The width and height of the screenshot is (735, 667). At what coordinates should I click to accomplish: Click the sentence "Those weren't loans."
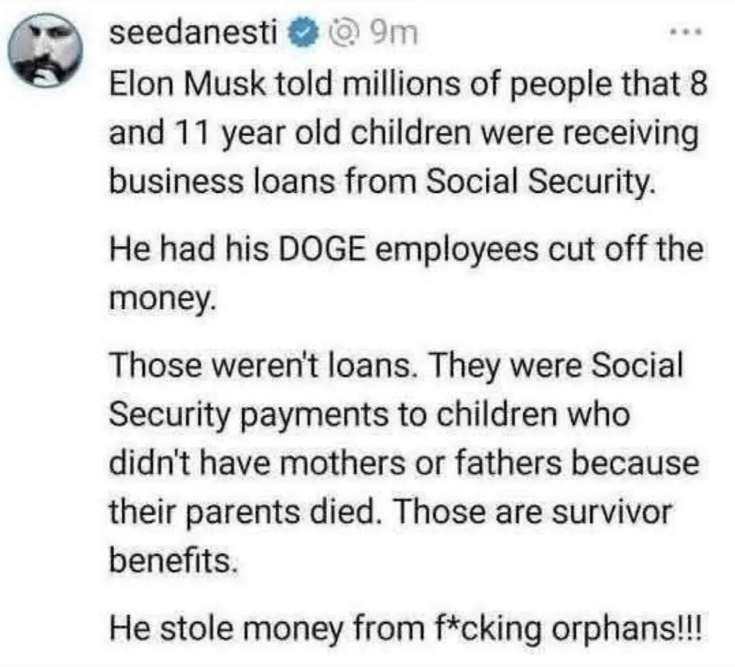point(264,365)
